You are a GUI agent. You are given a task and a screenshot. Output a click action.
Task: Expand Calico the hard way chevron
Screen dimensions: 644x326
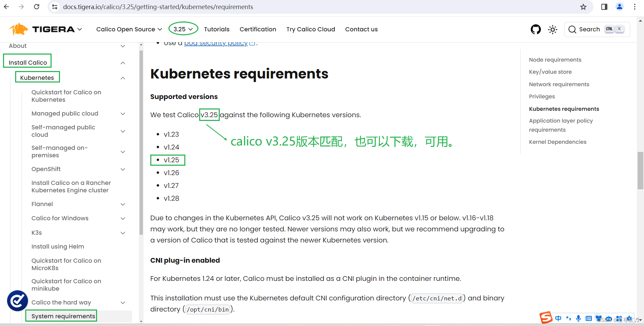click(123, 303)
